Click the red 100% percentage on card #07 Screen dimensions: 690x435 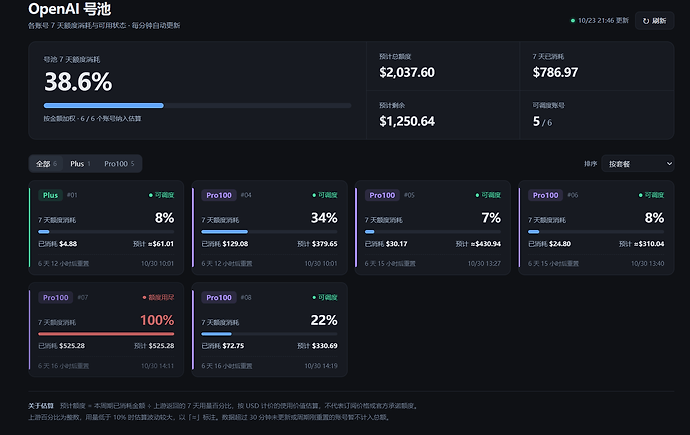pyautogui.click(x=157, y=321)
